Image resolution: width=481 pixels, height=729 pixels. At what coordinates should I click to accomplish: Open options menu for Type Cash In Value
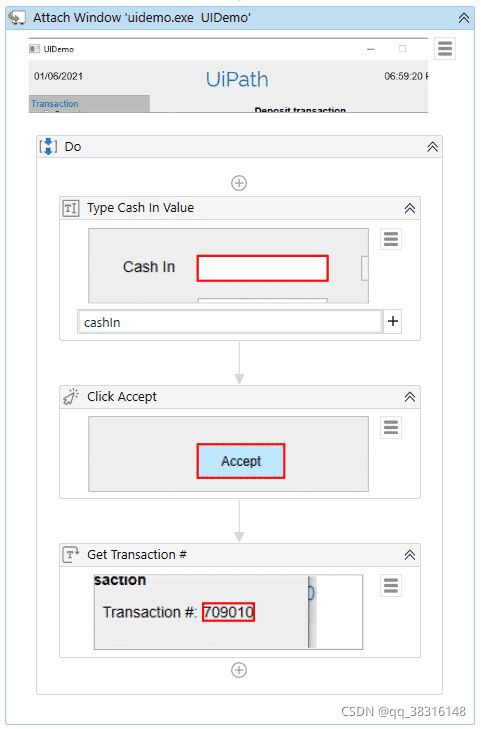click(391, 239)
